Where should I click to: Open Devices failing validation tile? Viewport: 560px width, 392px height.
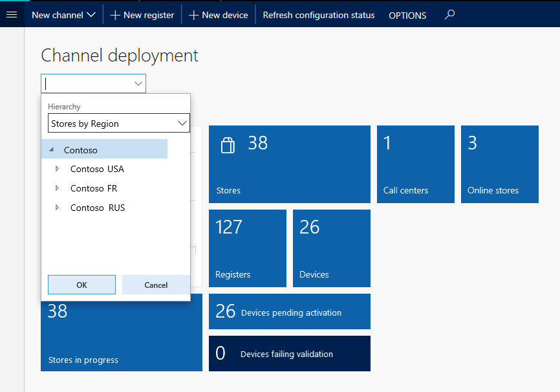point(290,353)
